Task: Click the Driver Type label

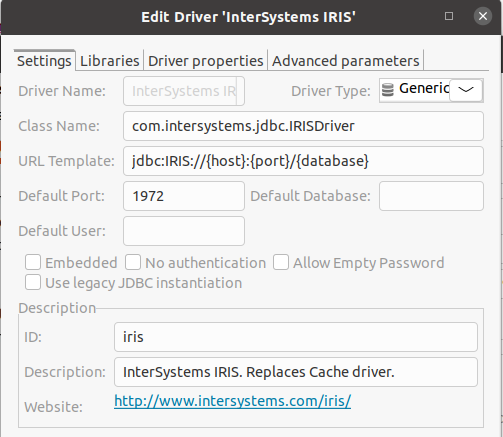Action: pyautogui.click(x=331, y=91)
